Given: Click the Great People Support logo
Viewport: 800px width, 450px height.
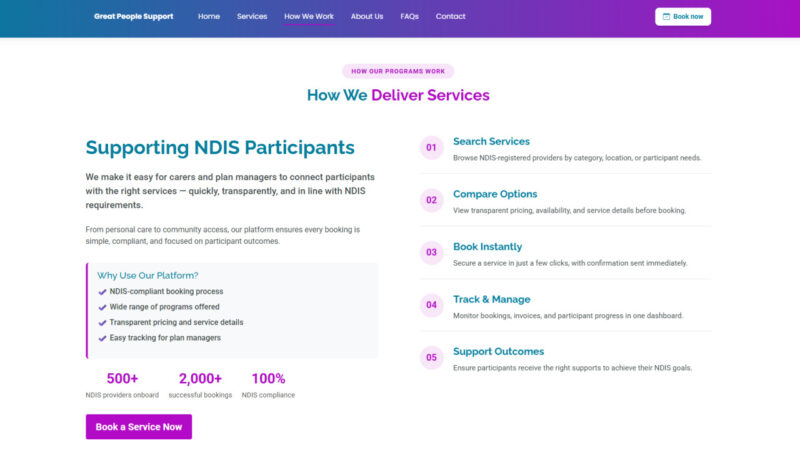Looking at the screenshot, I should click(x=133, y=16).
